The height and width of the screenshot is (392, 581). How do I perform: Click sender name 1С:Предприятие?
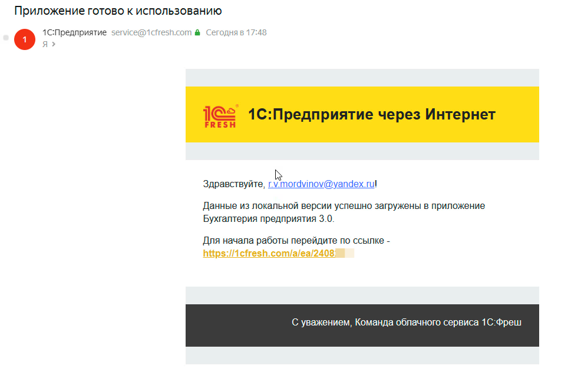pos(74,32)
